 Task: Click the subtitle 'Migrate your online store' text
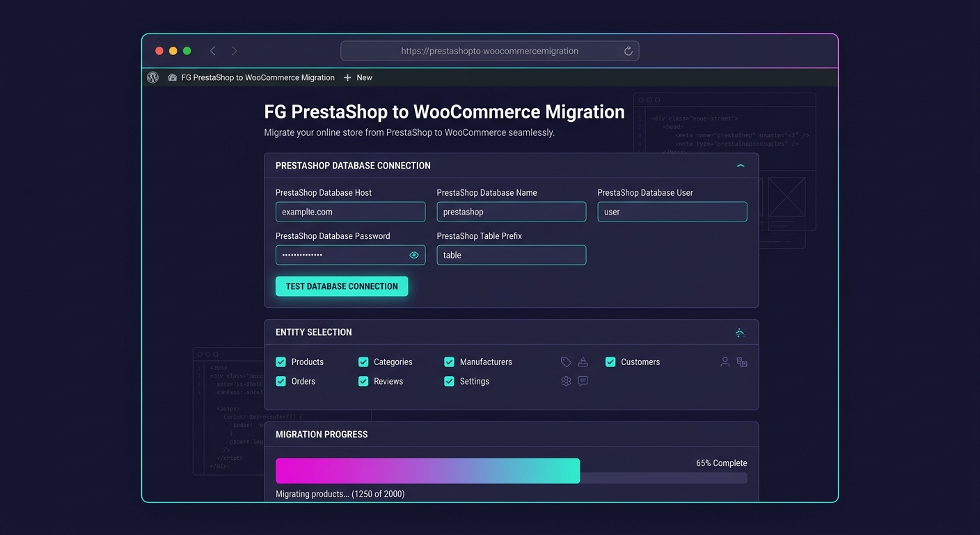click(409, 132)
